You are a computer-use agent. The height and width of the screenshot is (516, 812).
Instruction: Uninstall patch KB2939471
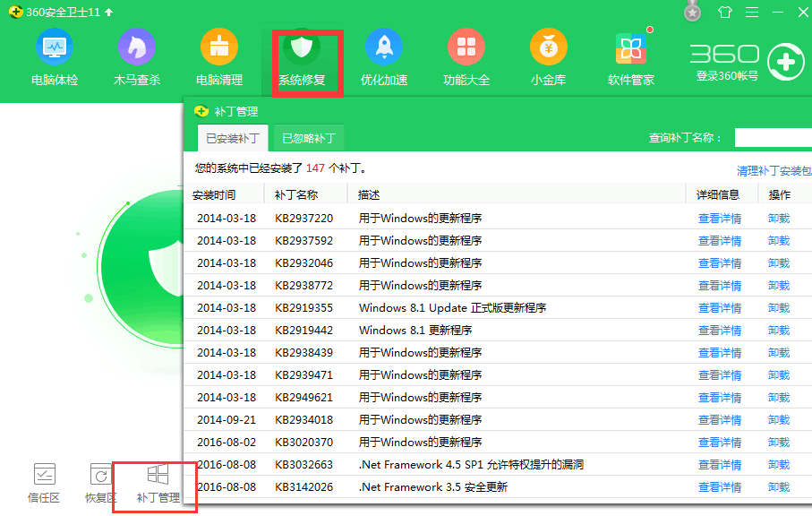(779, 374)
